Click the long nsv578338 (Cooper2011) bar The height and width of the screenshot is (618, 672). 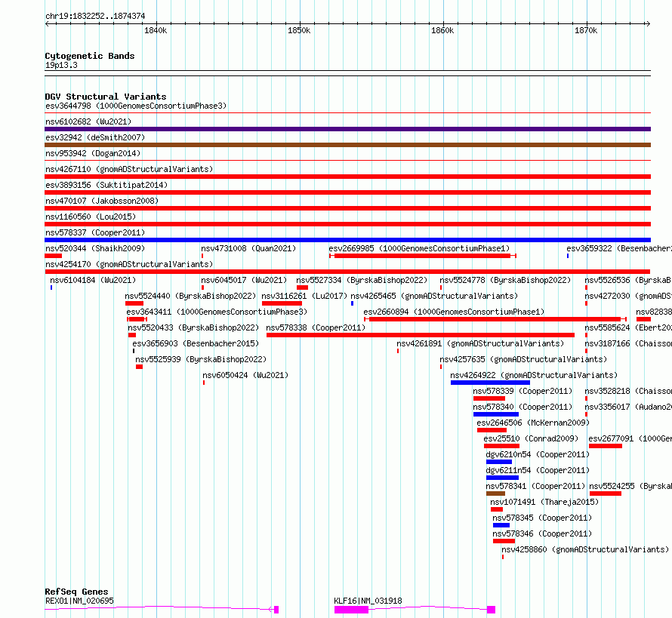421,335
